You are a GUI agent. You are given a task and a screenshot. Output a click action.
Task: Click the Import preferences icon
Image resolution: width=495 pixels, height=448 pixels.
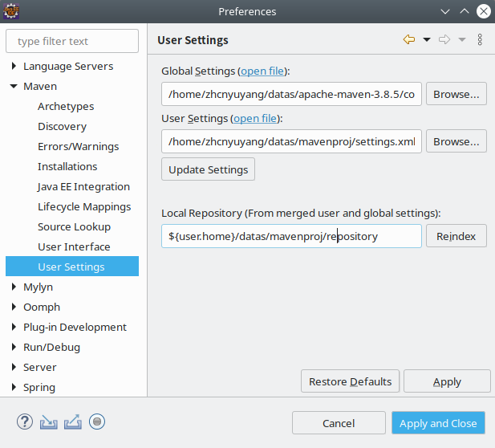(x=49, y=422)
